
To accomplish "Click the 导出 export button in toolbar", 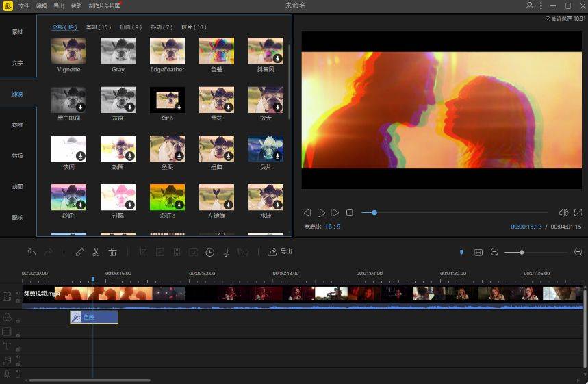I will click(x=280, y=252).
